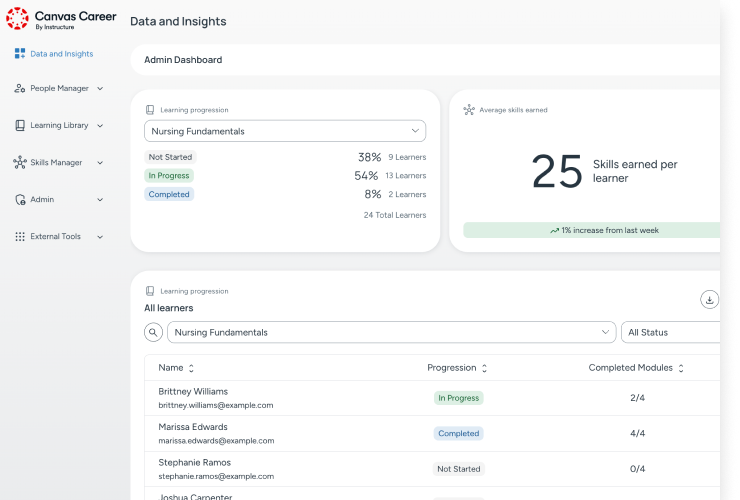Screen dimensions: 740x500
Task: Click the People Manager icon
Action: [x=20, y=89]
